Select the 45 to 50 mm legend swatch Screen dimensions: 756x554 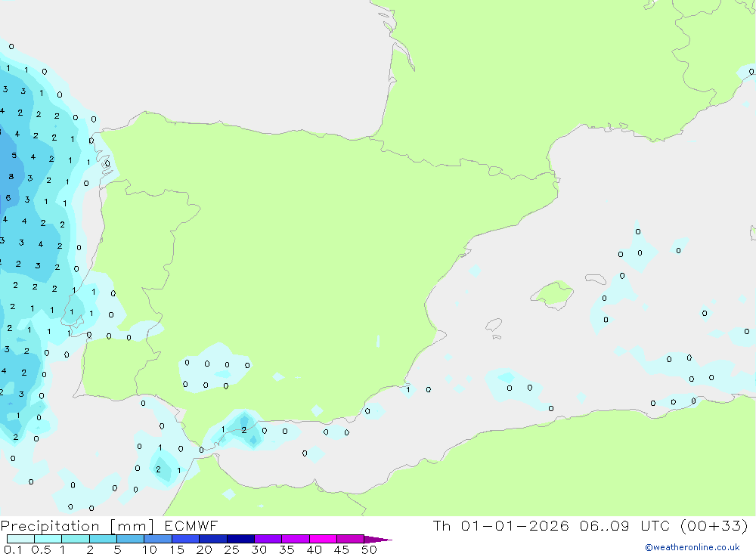click(351, 539)
